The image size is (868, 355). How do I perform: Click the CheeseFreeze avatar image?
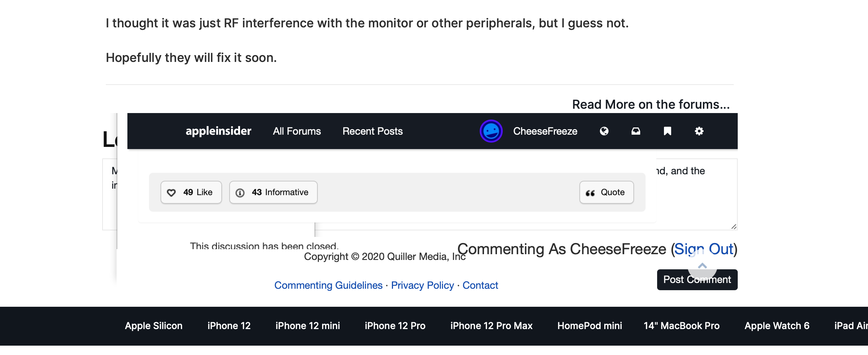tap(491, 131)
